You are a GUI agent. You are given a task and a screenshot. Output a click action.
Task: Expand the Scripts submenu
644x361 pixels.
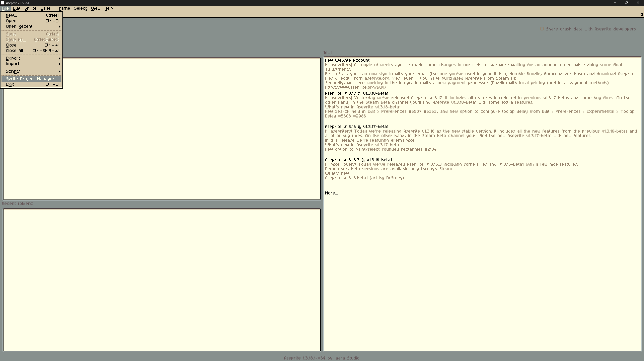[x=31, y=71]
